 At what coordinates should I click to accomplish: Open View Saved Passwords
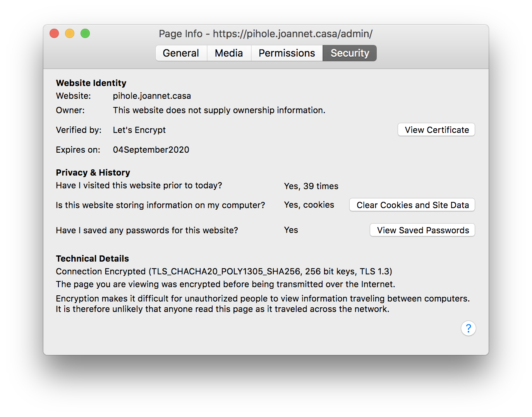422,230
